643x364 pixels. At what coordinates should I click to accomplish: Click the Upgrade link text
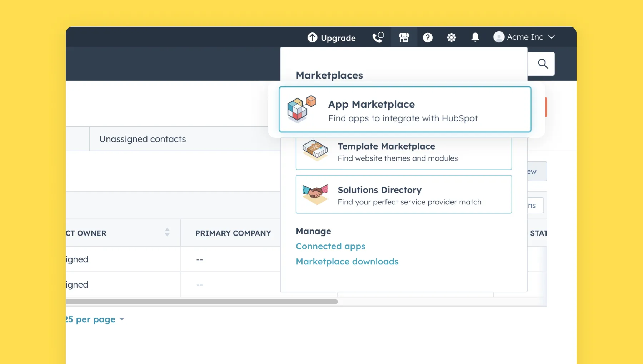(x=338, y=38)
